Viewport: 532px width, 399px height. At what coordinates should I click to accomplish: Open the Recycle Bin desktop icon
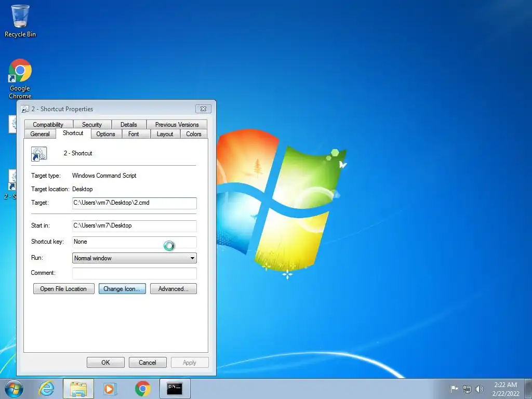click(20, 21)
